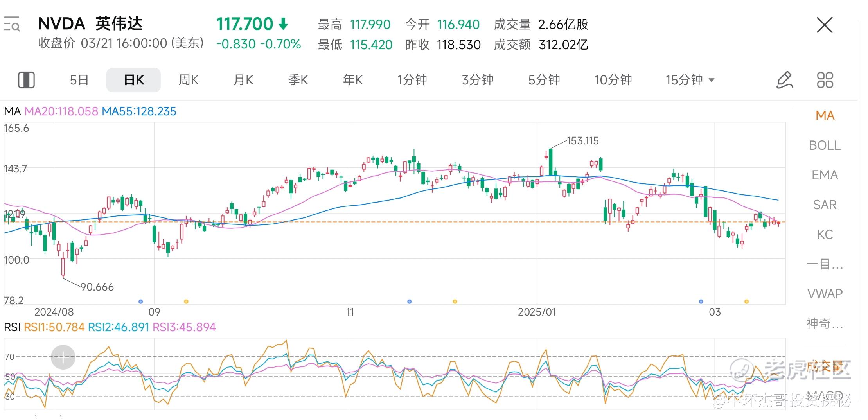868x420 pixels.
Task: Click the RSI1:50.784 legend label
Action: click(x=54, y=327)
